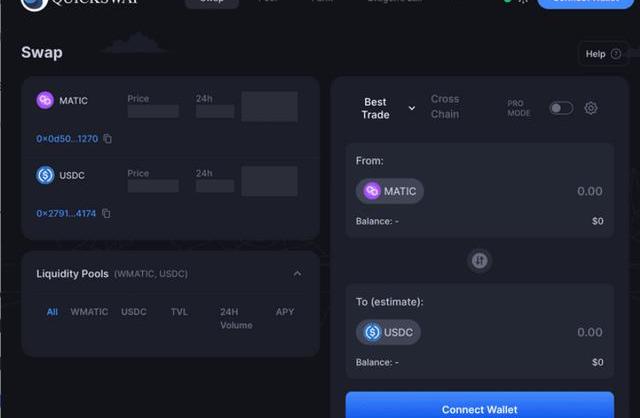Open swap settings gear icon
This screenshot has width=640, height=418.
tap(591, 108)
